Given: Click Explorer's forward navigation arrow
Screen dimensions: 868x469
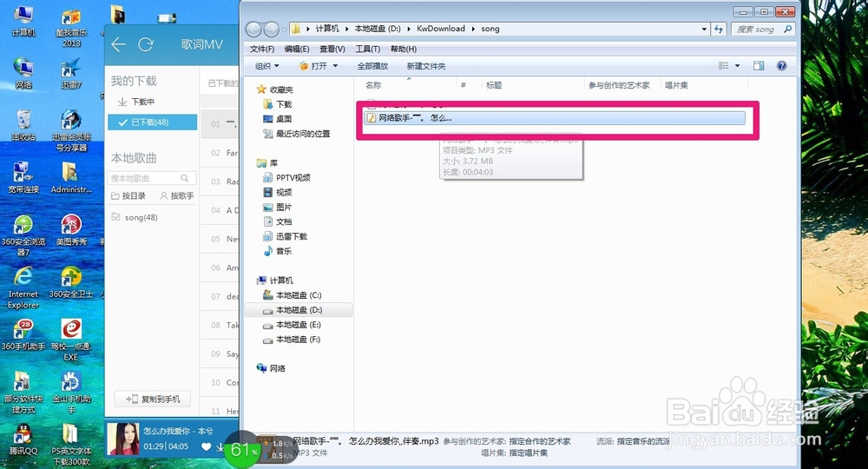Looking at the screenshot, I should (x=271, y=29).
